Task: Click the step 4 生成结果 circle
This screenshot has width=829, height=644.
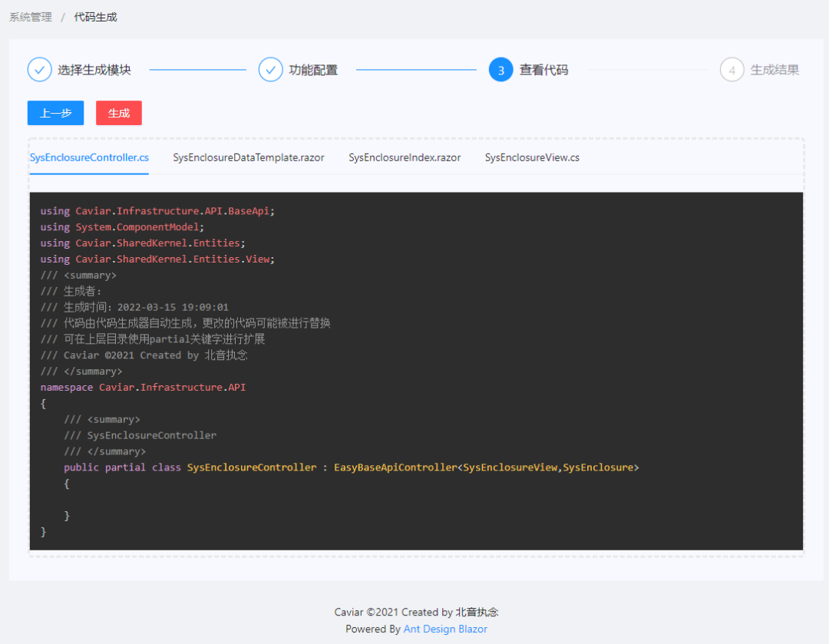Action: 732,69
